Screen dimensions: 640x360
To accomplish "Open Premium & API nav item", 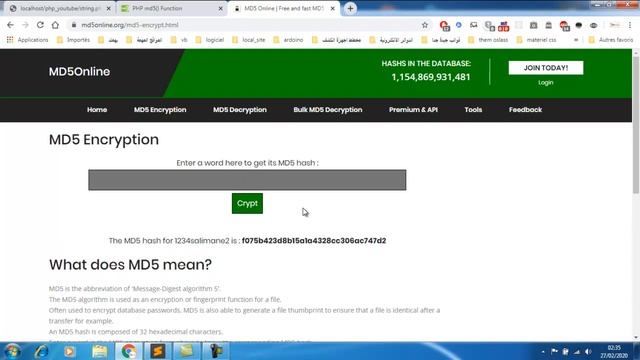I will [413, 110].
